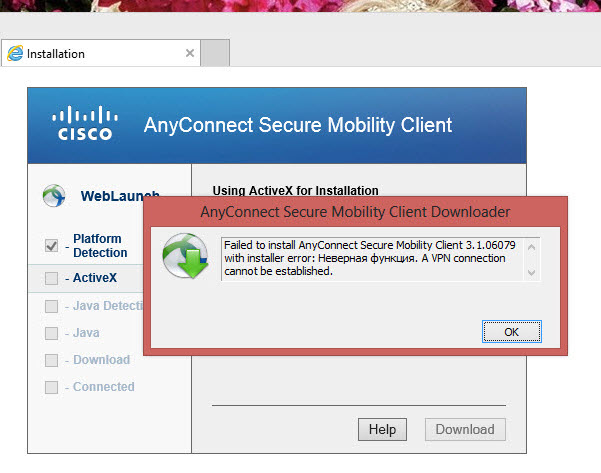Click inside the installer error message text
The image size is (601, 473).
370,257
